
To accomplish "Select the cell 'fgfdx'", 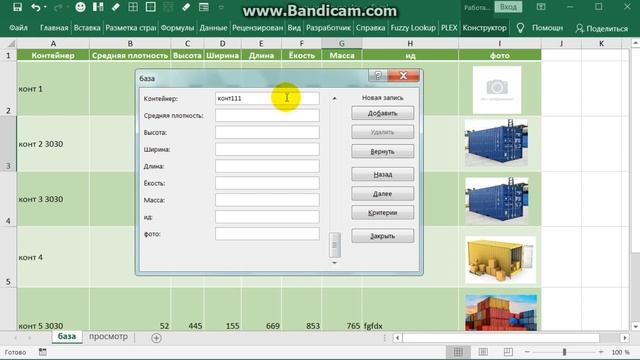I will click(410, 309).
